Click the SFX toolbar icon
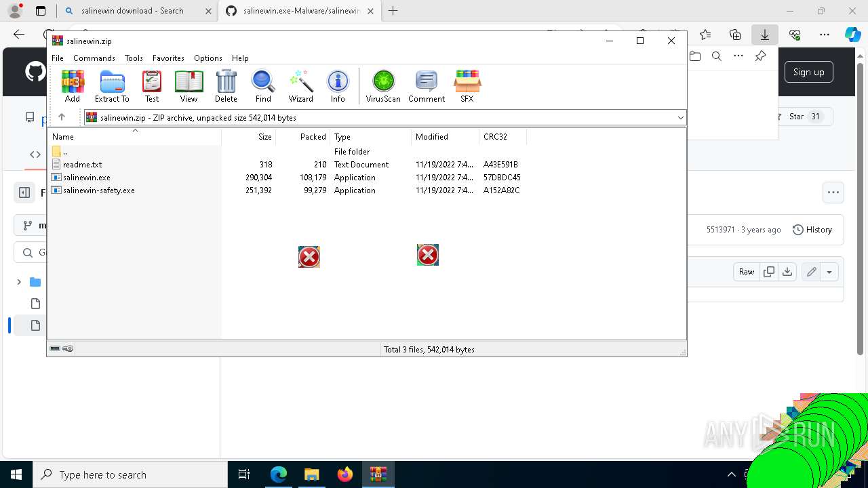The image size is (868, 488). (x=467, y=86)
